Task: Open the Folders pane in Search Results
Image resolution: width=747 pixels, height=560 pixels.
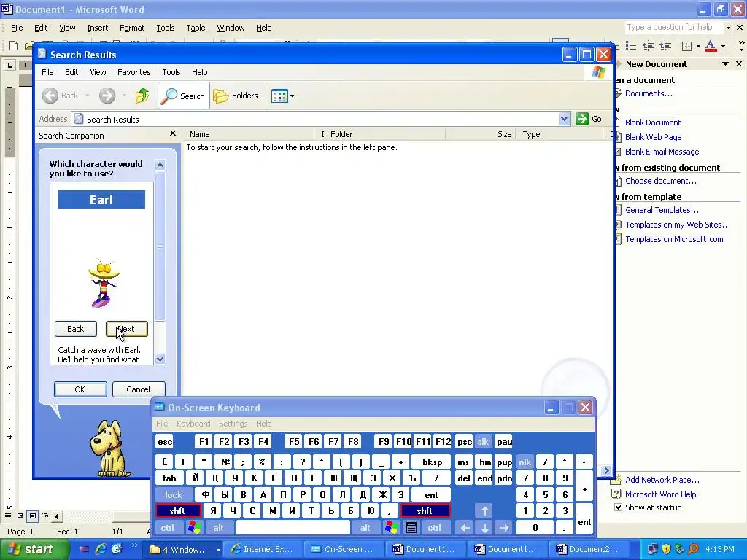Action: (236, 96)
